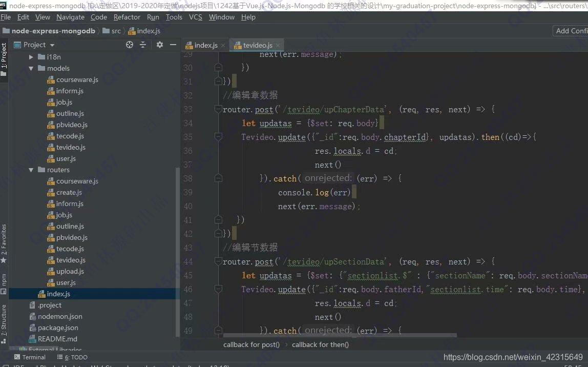588x367 pixels.
Task: Toggle the npm tool window
Action: click(x=4, y=284)
